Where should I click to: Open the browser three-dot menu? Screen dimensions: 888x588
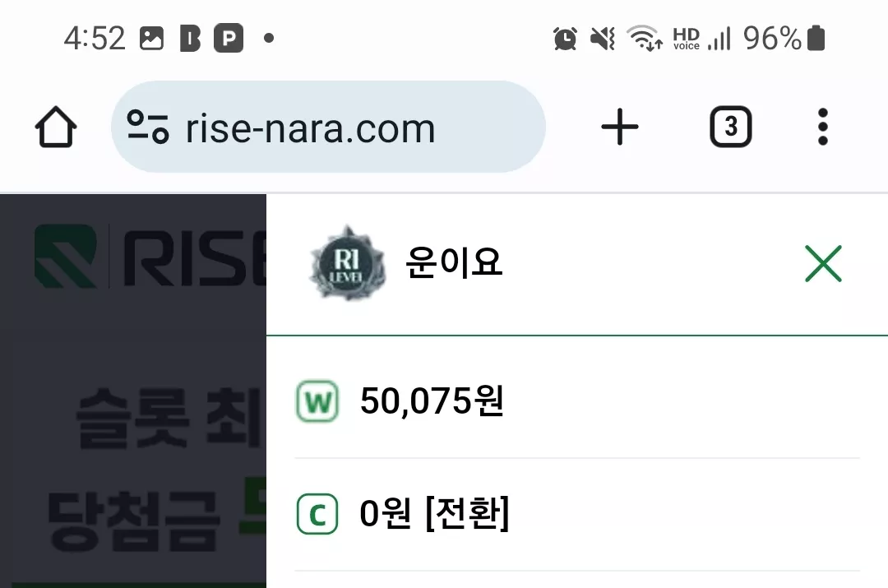point(823,127)
